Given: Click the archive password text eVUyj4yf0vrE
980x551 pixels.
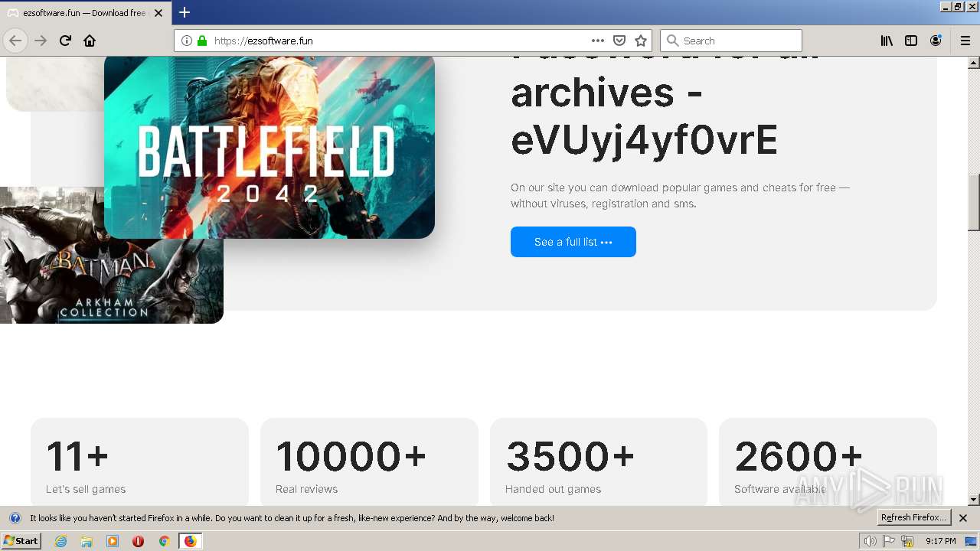Looking at the screenshot, I should point(644,140).
